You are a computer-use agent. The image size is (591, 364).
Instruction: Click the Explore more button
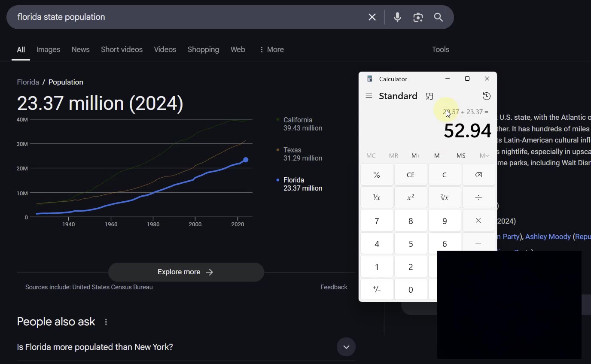click(186, 272)
